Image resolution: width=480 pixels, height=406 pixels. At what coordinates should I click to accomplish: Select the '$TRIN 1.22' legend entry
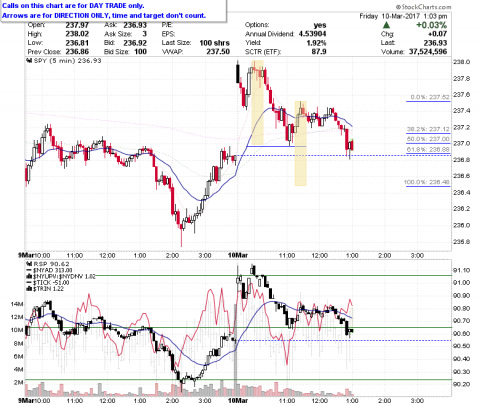pyautogui.click(x=48, y=289)
